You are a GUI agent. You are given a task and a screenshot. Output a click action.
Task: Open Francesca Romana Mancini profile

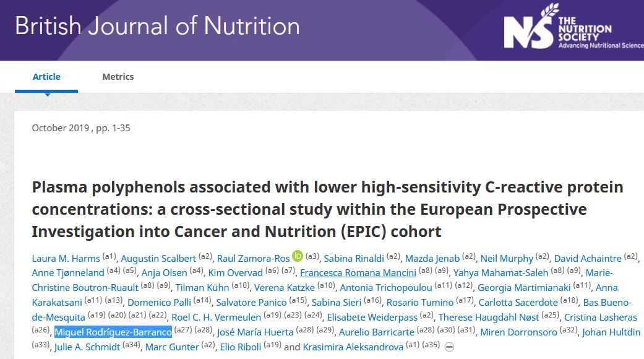(x=358, y=273)
